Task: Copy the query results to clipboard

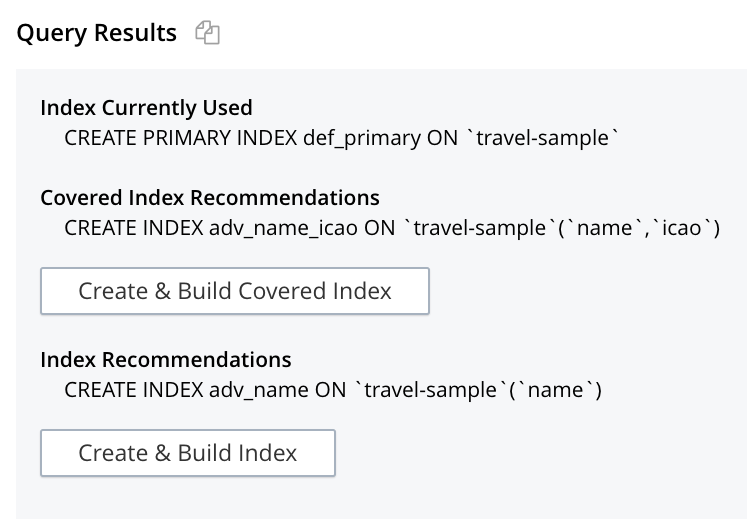Action: coord(208,33)
